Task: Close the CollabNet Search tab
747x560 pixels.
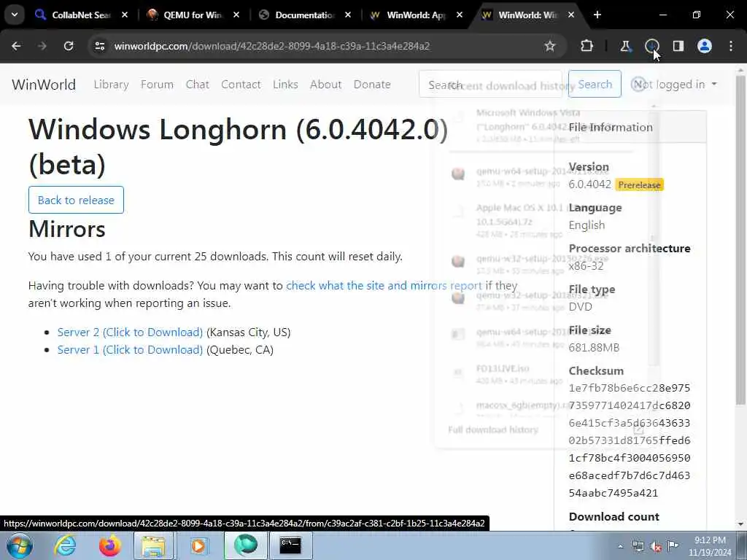Action: [124, 15]
